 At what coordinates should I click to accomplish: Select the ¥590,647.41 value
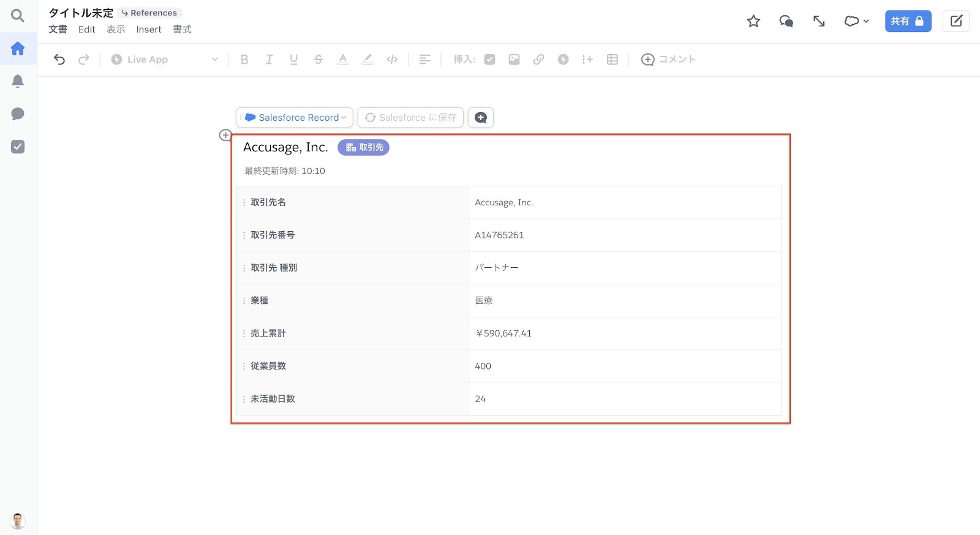click(x=503, y=333)
